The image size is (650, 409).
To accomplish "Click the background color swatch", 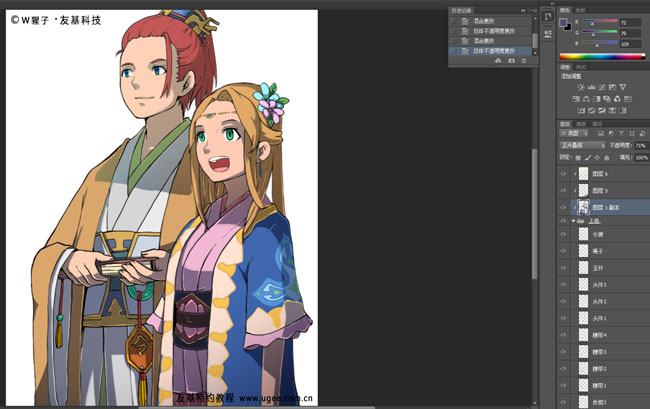I will pos(569,28).
